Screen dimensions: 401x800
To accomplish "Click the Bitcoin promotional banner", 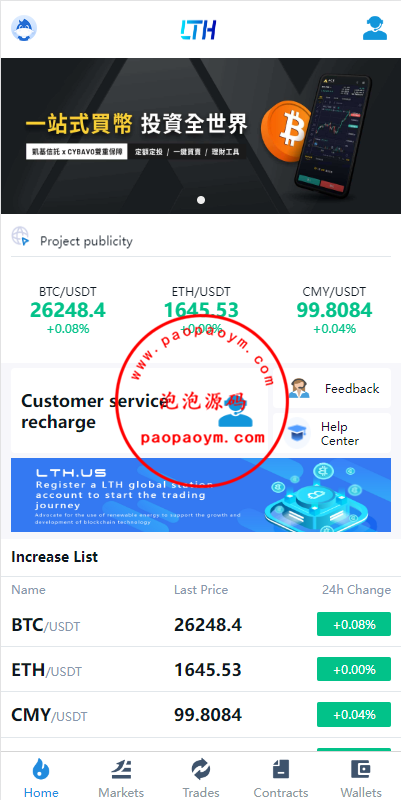I will tap(201, 136).
